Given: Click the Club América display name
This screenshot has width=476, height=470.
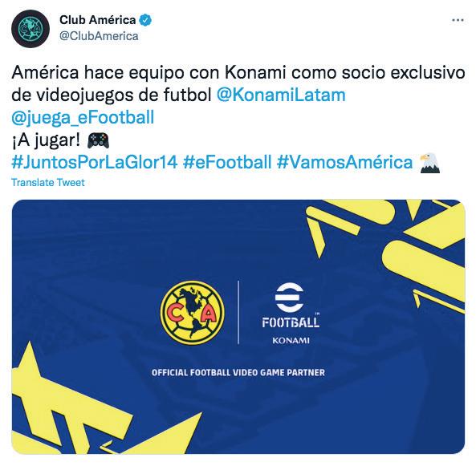Looking at the screenshot, I should pos(97,20).
